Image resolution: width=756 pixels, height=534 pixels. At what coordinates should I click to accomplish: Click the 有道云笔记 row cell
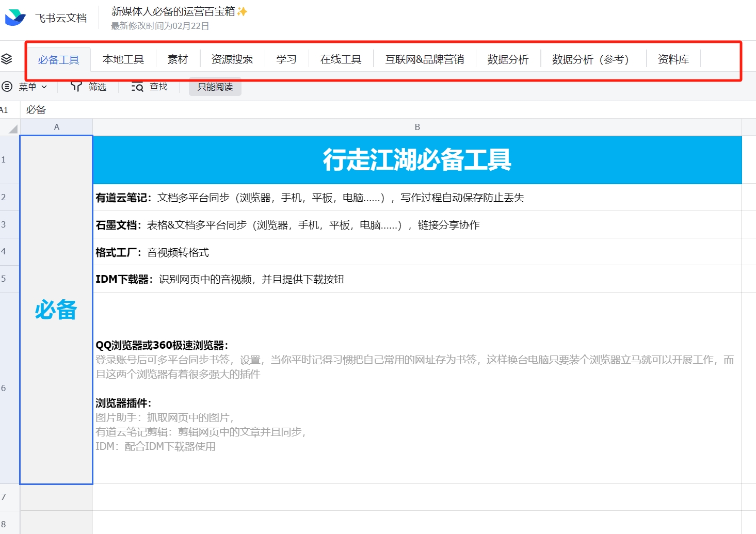coord(417,198)
